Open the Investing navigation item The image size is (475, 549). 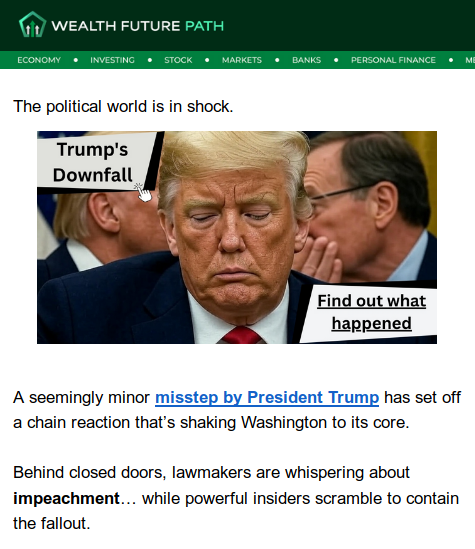[x=112, y=60]
